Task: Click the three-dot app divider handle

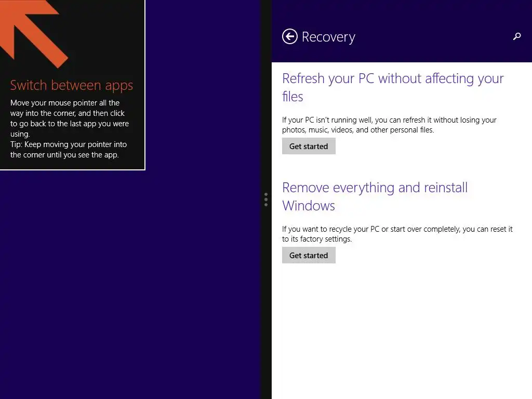Action: coord(266,199)
